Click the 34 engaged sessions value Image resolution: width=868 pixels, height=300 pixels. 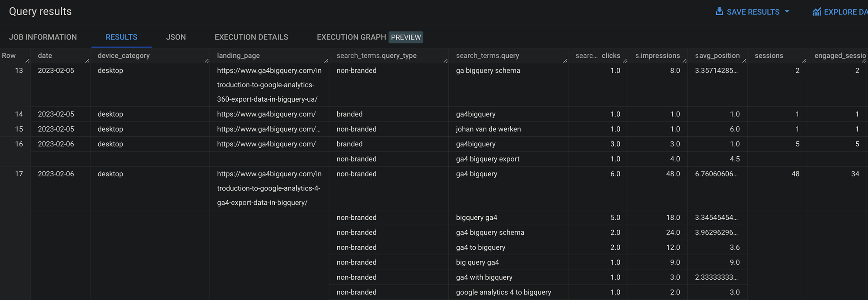tap(855, 174)
